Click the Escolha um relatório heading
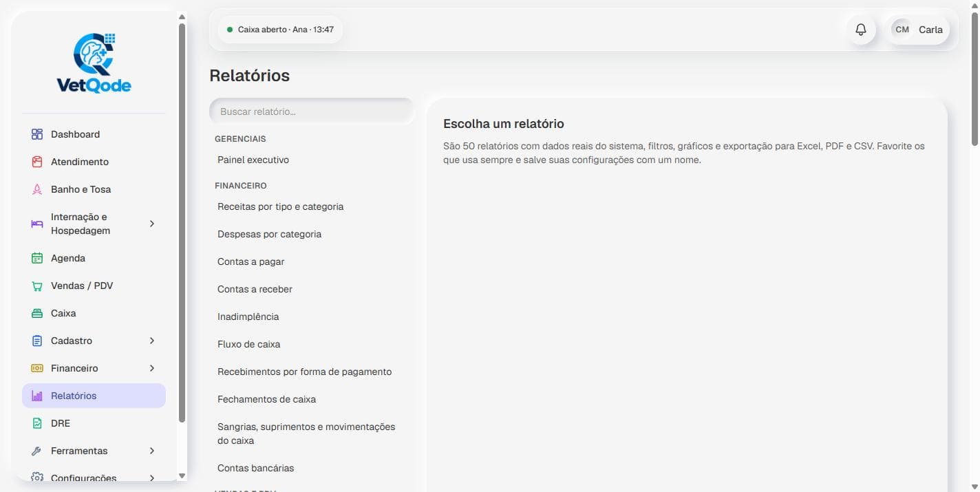Screen dimensions: 980x492 click(504, 124)
